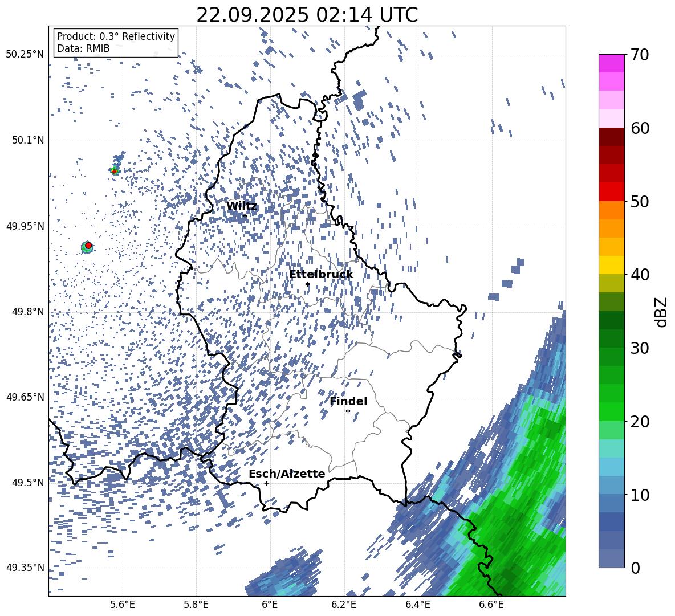Click the 6°E longitude label

click(270, 605)
